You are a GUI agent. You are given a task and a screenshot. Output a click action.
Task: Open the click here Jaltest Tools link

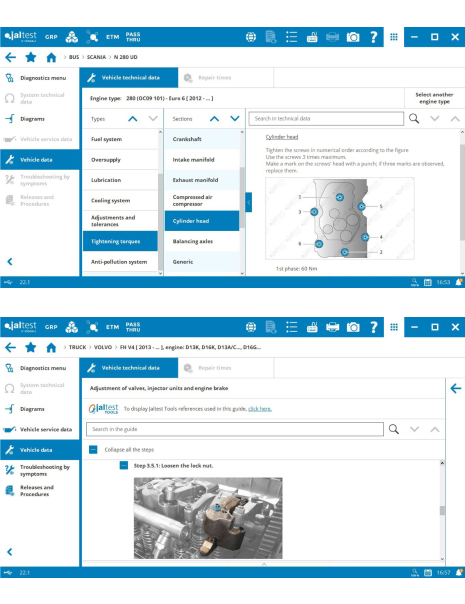tap(260, 409)
